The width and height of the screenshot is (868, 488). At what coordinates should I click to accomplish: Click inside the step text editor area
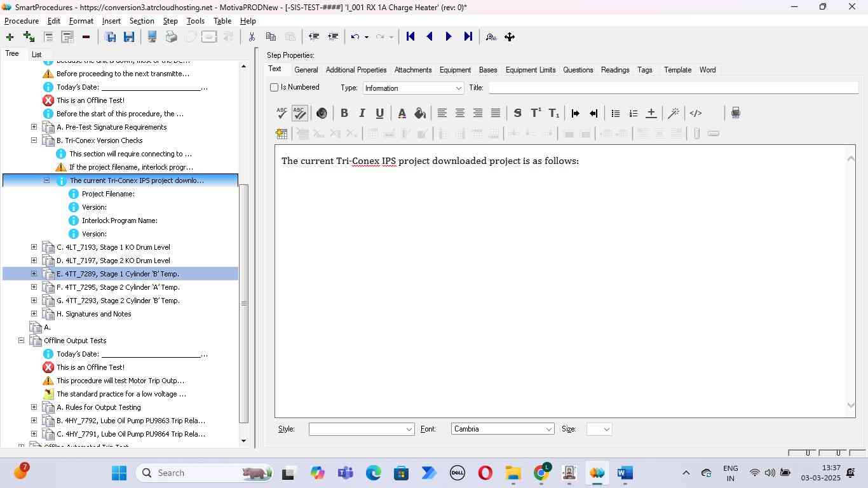[x=560, y=281]
